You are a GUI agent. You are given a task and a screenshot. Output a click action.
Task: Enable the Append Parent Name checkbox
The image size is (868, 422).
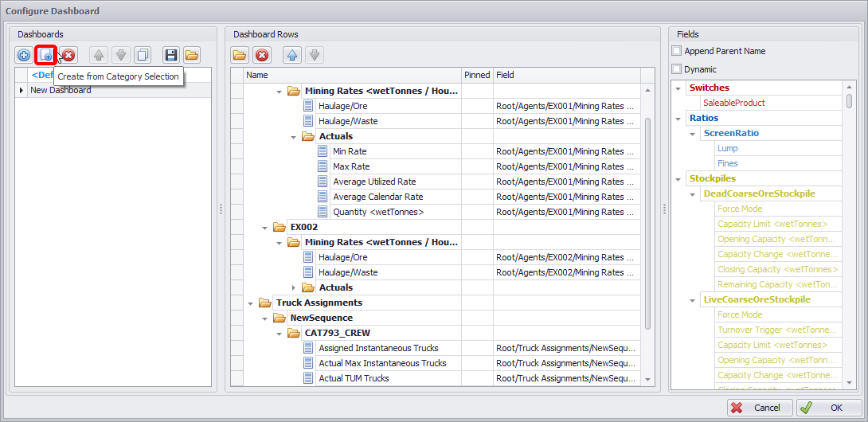677,51
